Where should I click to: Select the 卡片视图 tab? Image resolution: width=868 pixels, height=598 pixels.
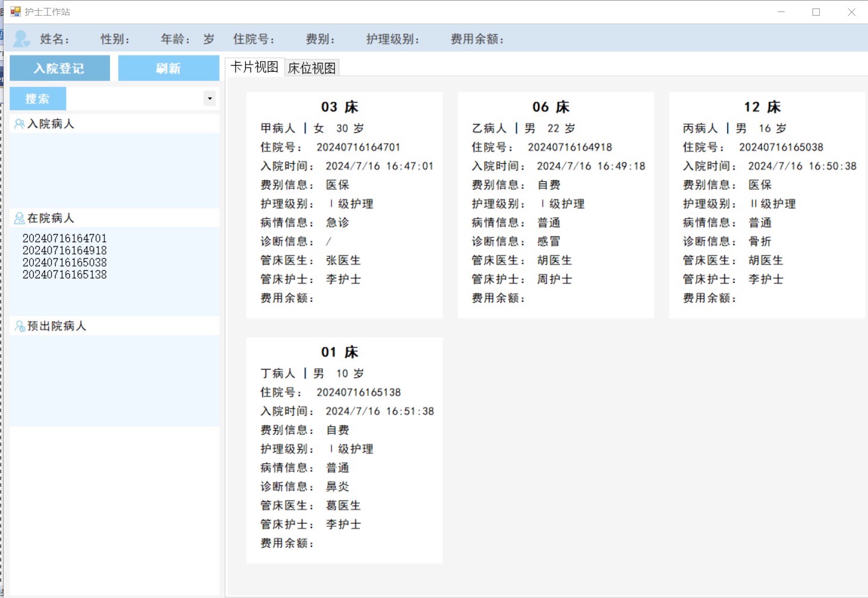[x=254, y=67]
